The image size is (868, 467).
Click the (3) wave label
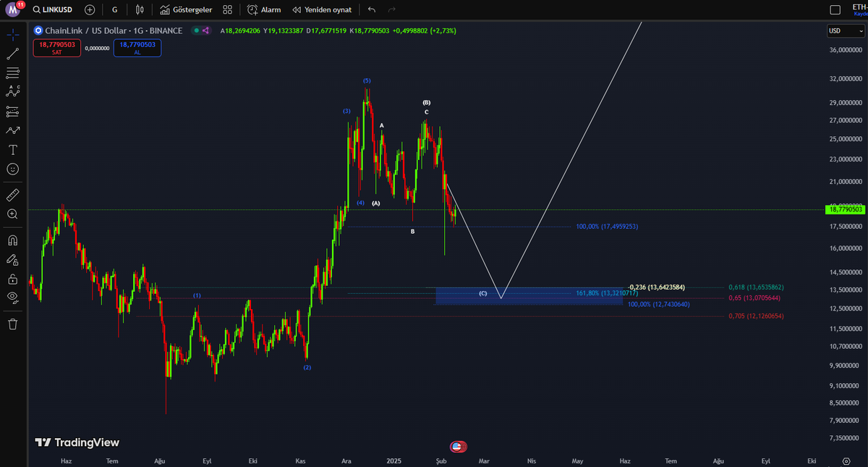point(346,111)
